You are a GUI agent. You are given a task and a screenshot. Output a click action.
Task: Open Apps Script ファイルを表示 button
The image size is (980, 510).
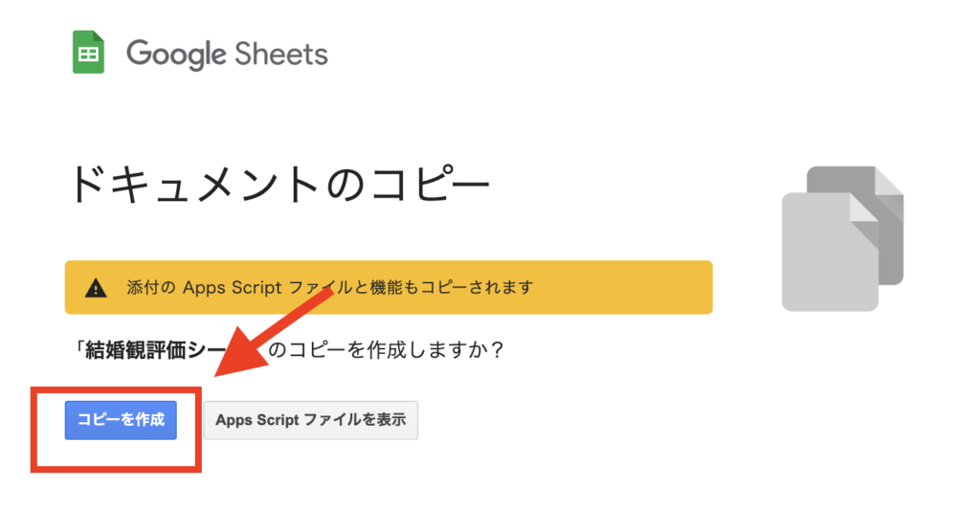tap(311, 420)
